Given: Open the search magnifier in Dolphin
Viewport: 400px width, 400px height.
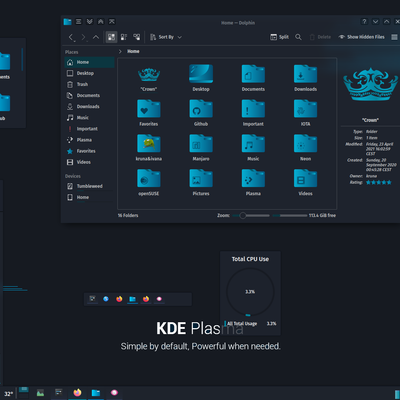Looking at the screenshot, I should [x=298, y=37].
